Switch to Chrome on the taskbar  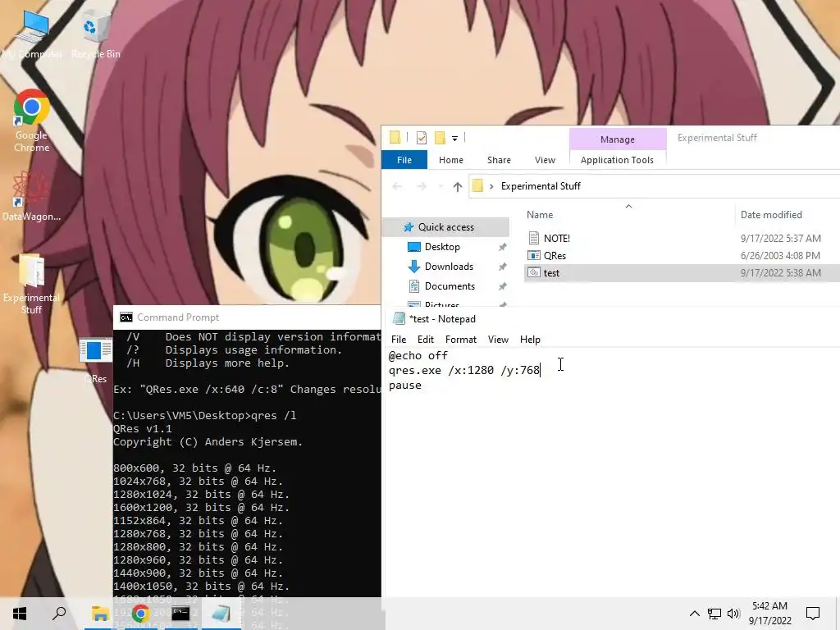(x=140, y=614)
